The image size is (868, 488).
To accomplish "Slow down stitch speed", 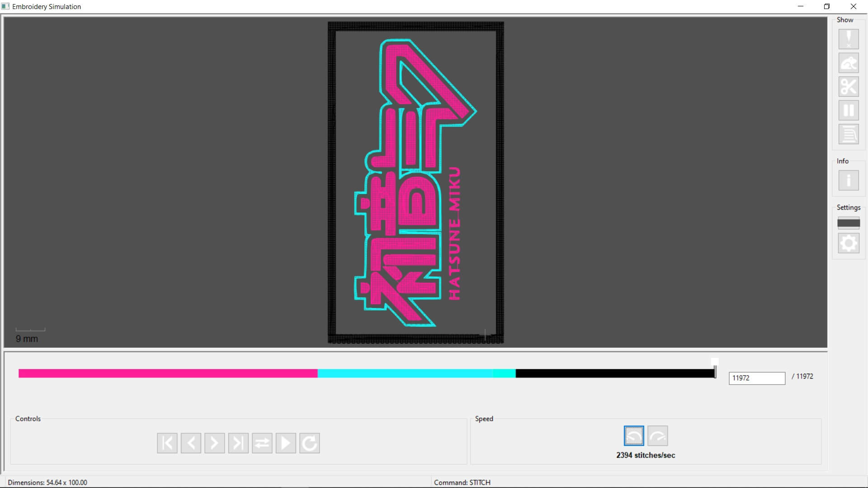I will [x=634, y=436].
